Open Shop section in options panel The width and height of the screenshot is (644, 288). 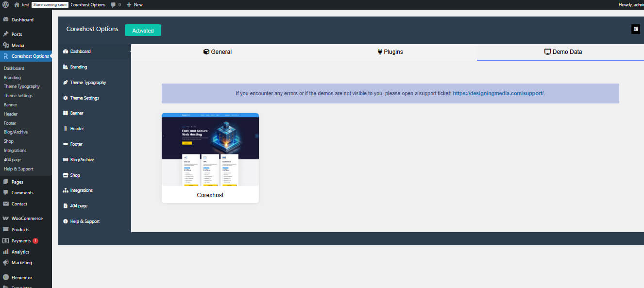coord(95,175)
